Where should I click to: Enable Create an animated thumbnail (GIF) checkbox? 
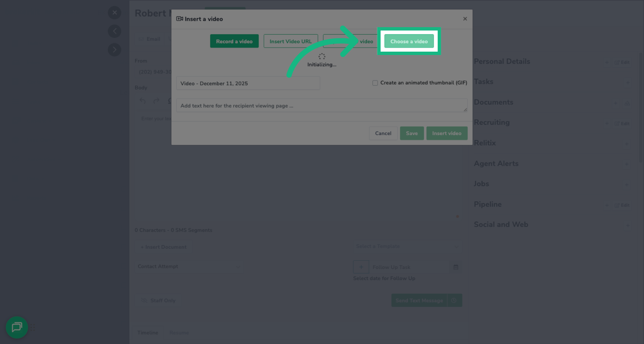(375, 83)
